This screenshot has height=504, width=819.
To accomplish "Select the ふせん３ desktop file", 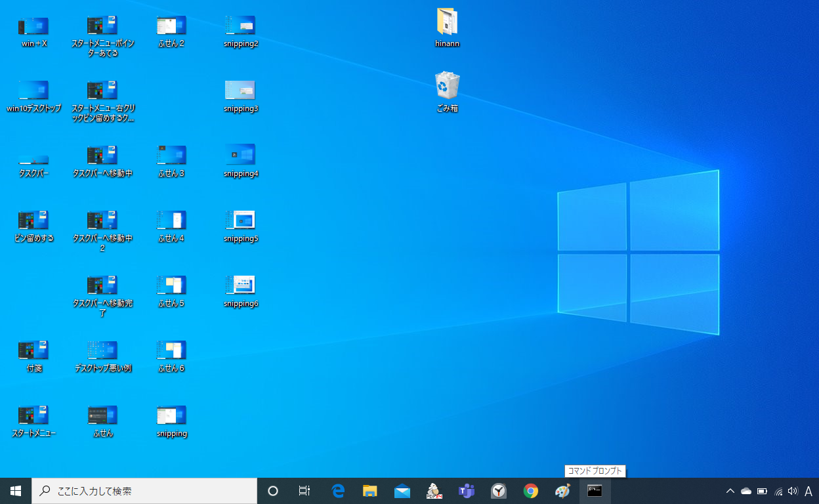I will 171,162.
